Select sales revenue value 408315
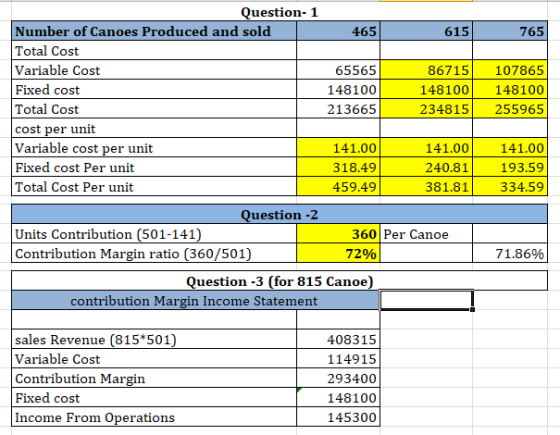 coord(338,339)
